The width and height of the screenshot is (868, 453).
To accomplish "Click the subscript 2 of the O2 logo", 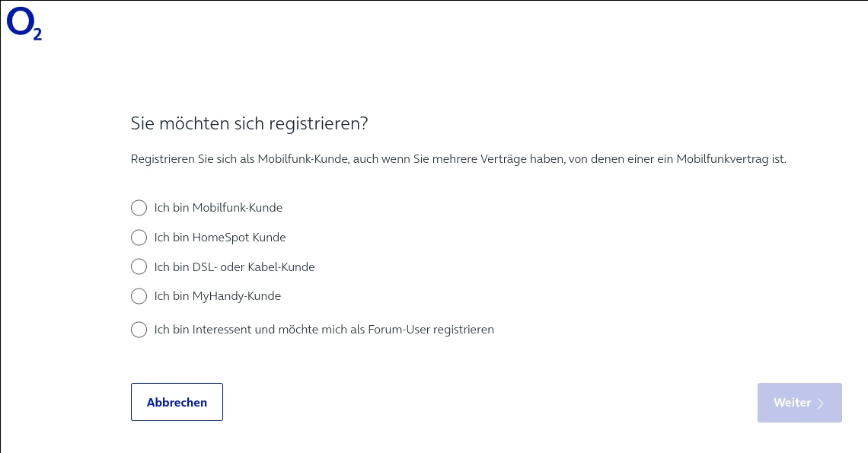I will coord(37,33).
